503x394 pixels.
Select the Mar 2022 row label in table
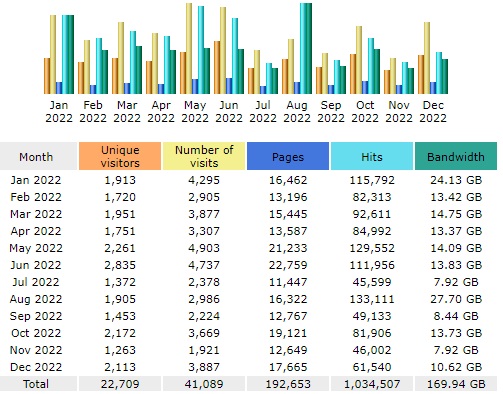pyautogui.click(x=36, y=214)
